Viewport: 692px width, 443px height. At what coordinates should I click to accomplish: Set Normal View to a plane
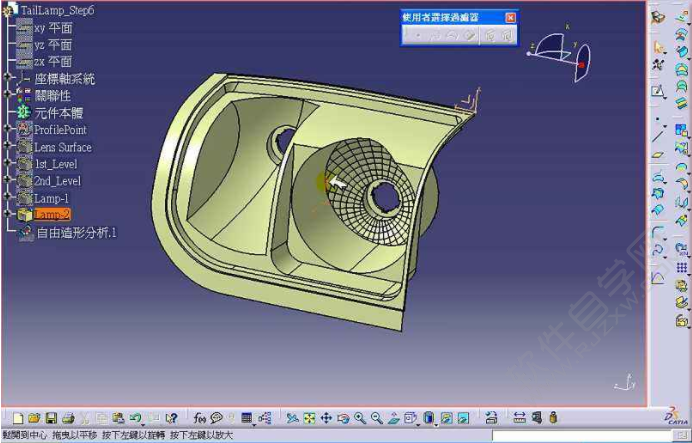coord(394,418)
